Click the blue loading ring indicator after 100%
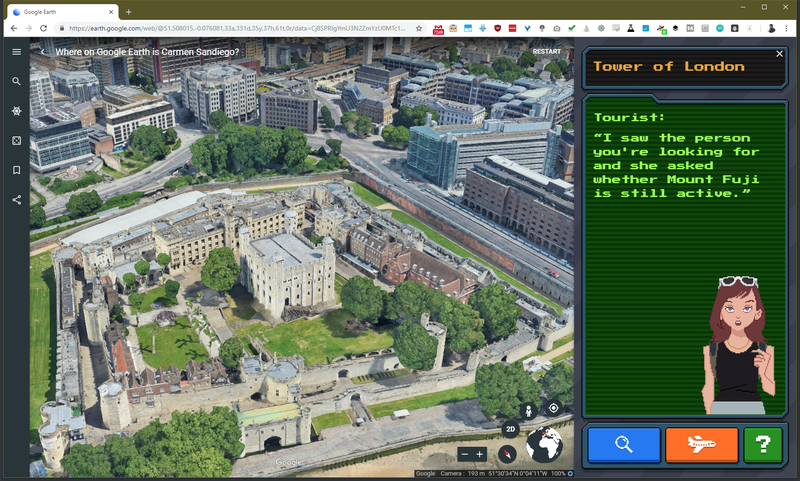Screen dimensions: 800x481 (570, 473)
